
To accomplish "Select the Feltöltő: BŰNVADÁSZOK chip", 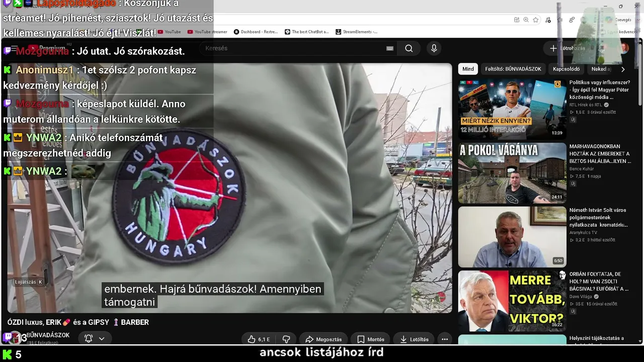I will [x=513, y=69].
